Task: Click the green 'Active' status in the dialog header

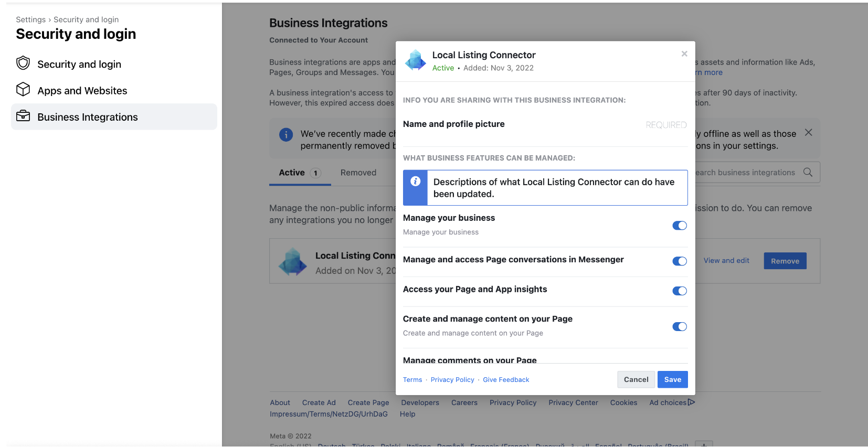Action: (443, 68)
